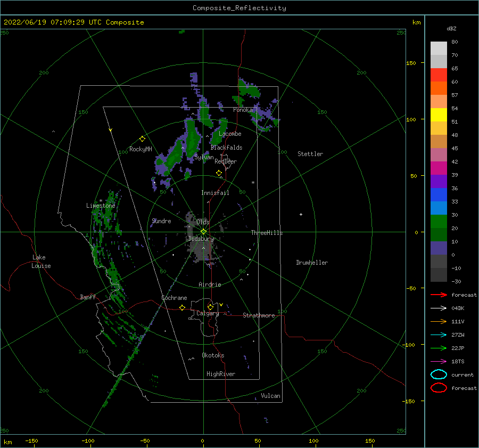Screen dimensions: 479x448
Task: Click the RedDeer city label
Action: (x=226, y=161)
